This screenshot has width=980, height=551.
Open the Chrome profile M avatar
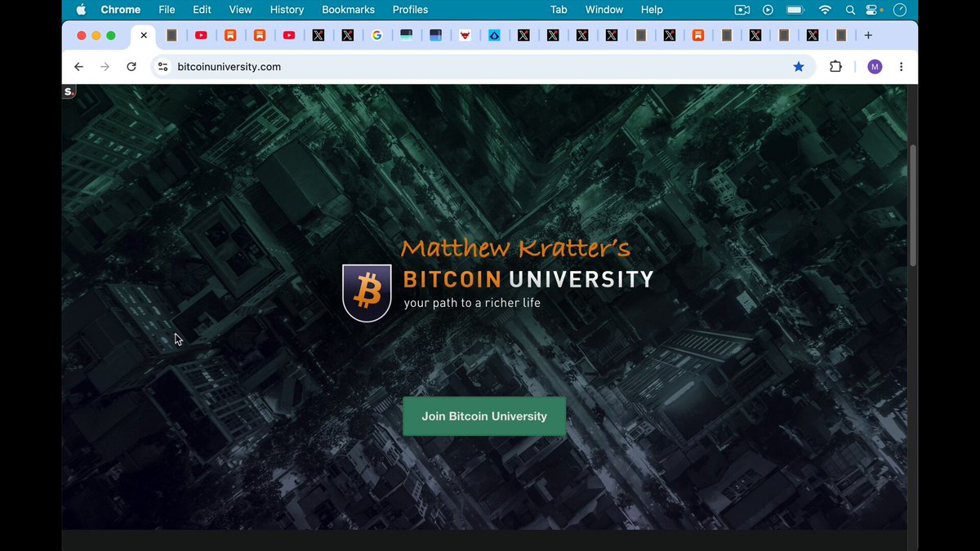(x=875, y=67)
